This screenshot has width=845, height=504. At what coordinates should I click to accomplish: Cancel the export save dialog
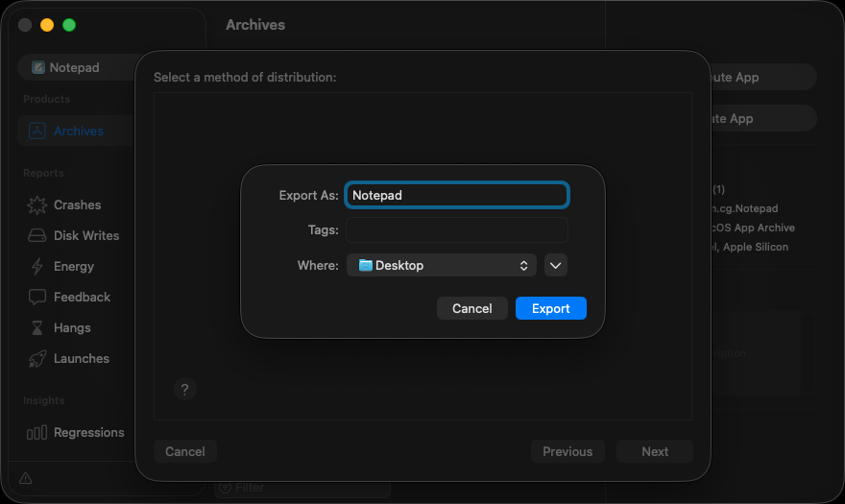[x=471, y=308]
